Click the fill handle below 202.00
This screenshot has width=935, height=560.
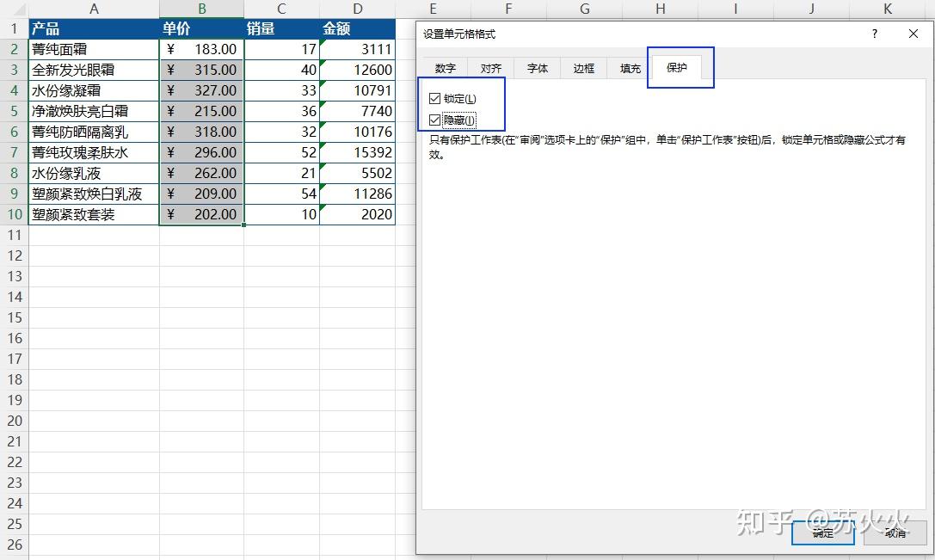coord(244,225)
